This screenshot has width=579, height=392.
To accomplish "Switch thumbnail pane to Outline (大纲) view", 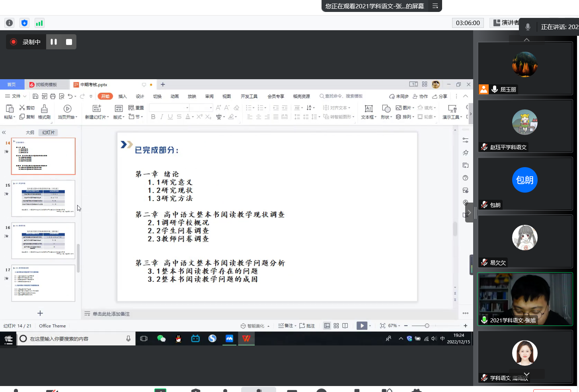I will 30,133.
